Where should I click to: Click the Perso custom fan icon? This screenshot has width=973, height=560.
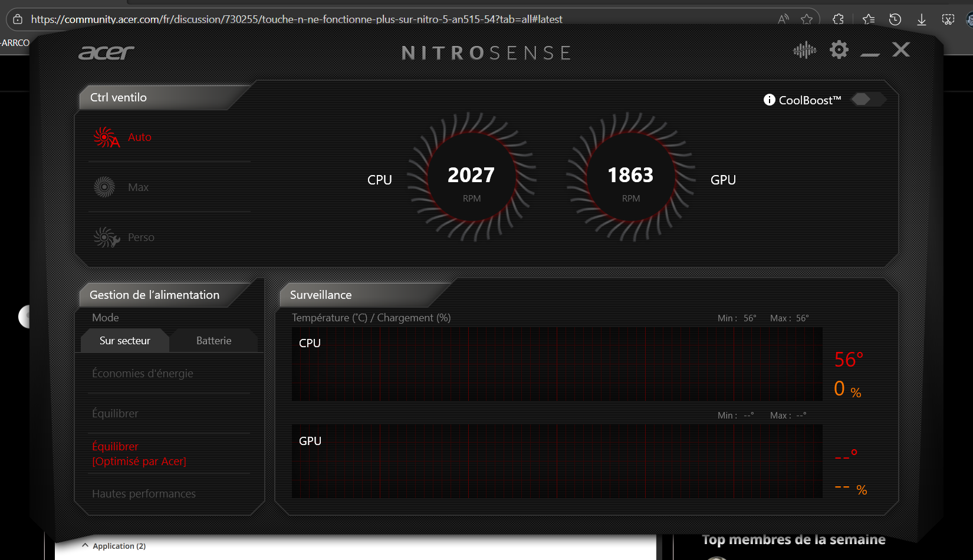point(106,238)
